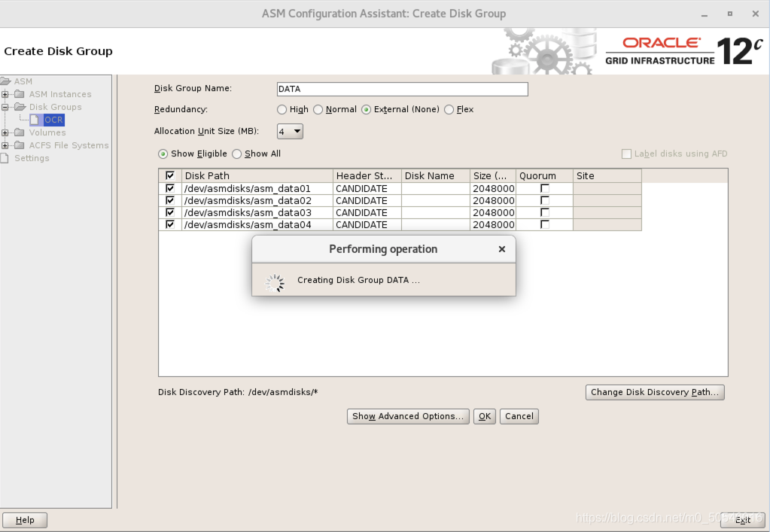Screen dimensions: 770x532
Task: Open the Allocation Unit Size dropdown
Action: point(290,131)
